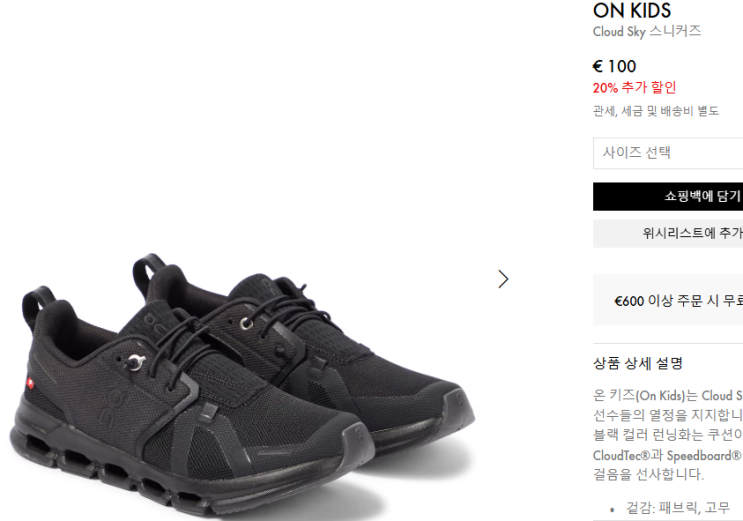Click the black sneakers product image
Image resolution: width=743 pixels, height=521 pixels.
tap(242, 384)
